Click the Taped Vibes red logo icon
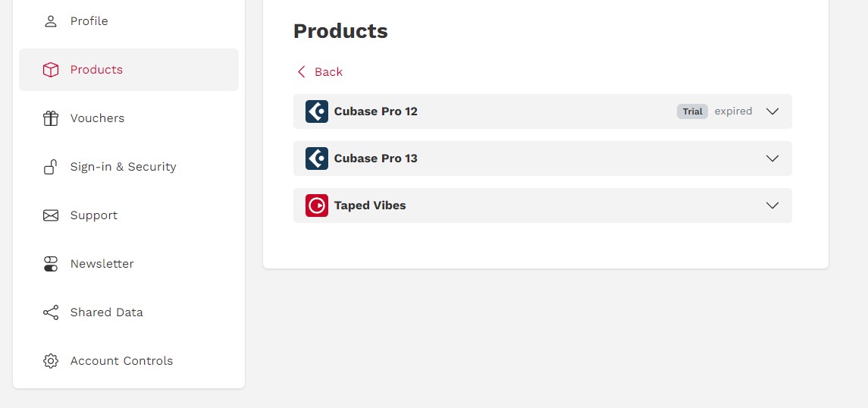This screenshot has width=868, height=408. click(317, 206)
